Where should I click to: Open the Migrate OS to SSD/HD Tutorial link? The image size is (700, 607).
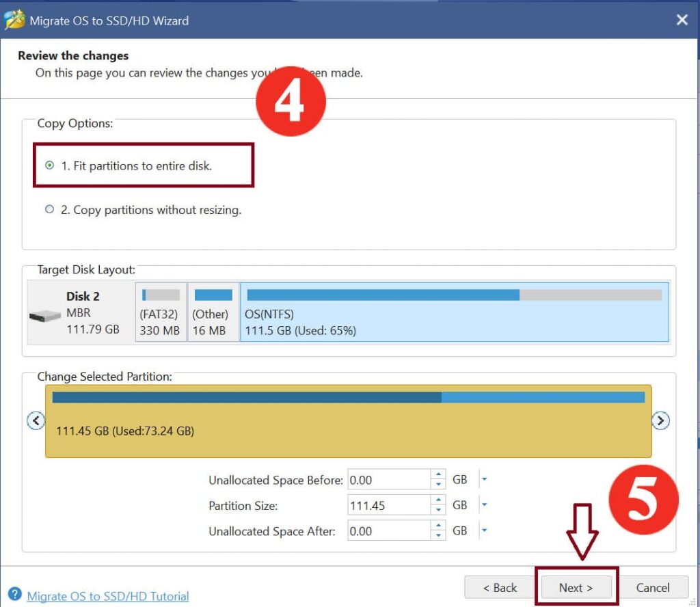108,596
